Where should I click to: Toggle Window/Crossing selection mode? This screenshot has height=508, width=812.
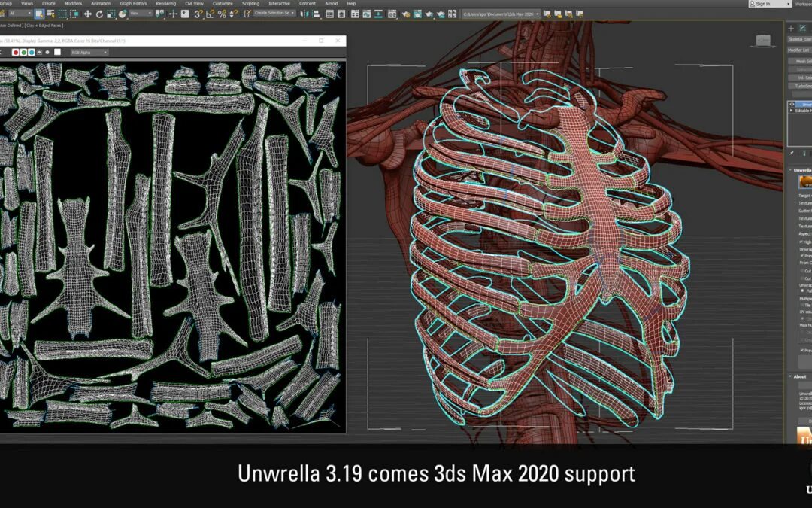pyautogui.click(x=74, y=14)
